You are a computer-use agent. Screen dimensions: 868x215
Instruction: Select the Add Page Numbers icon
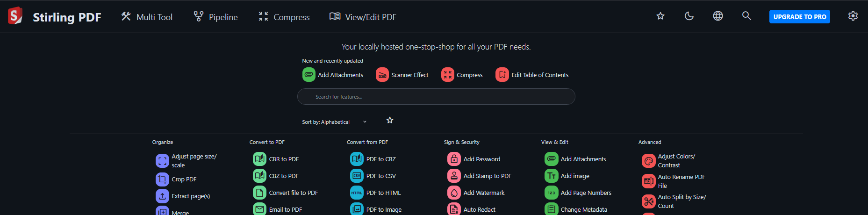coord(551,193)
